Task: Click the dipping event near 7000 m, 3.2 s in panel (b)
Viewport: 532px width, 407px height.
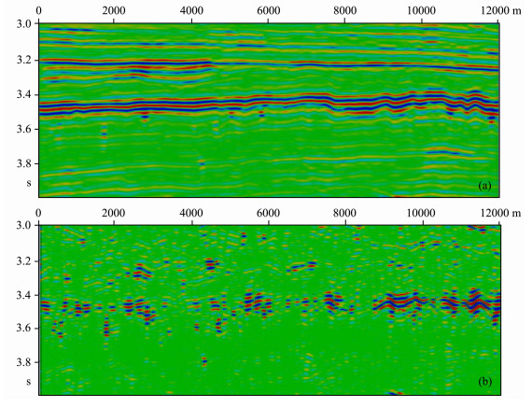Action: pyautogui.click(x=302, y=266)
